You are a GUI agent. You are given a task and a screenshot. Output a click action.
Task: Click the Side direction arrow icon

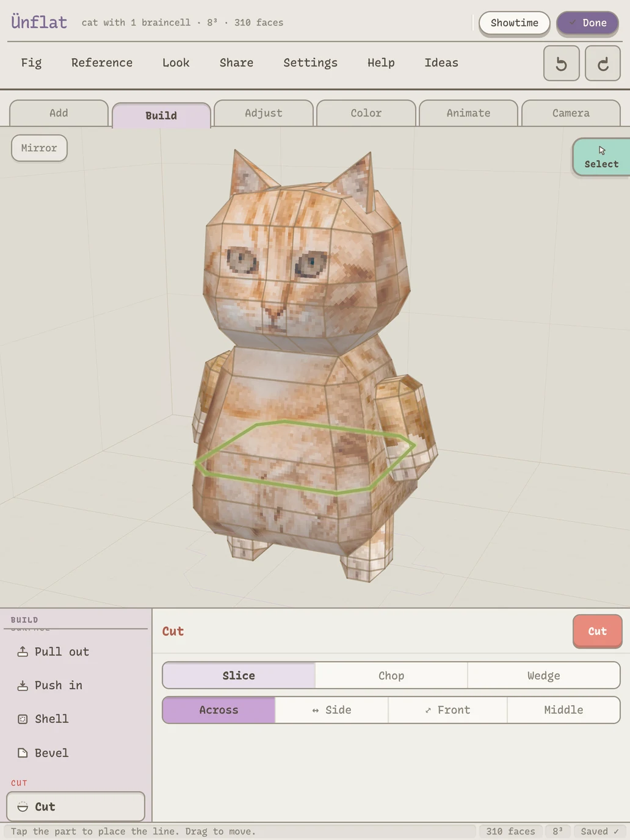pos(316,710)
